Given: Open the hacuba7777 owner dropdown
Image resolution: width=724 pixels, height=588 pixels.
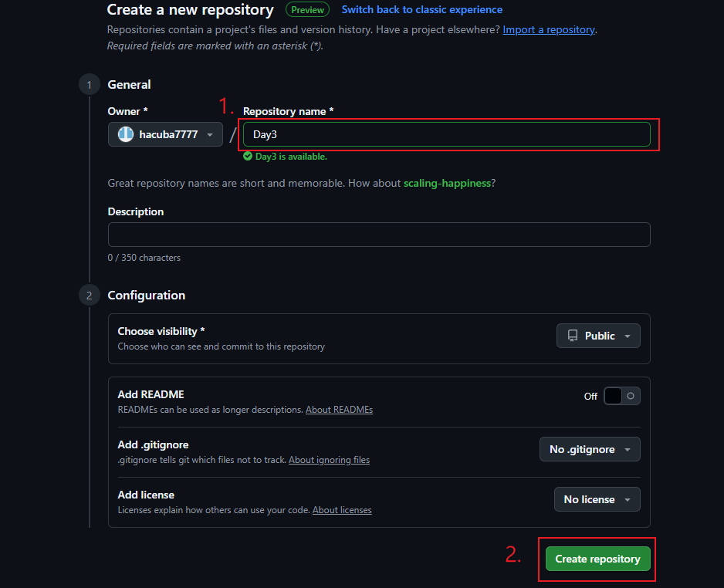Looking at the screenshot, I should click(165, 134).
